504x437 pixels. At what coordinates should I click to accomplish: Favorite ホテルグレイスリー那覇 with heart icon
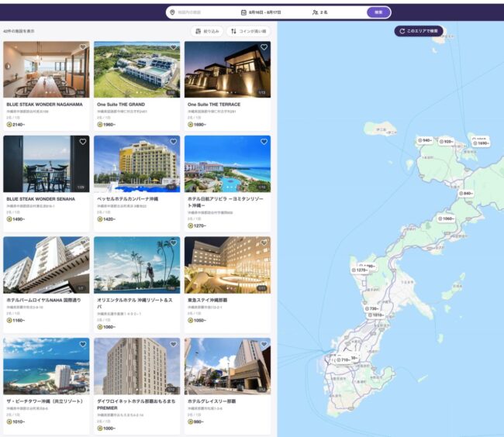[264, 344]
